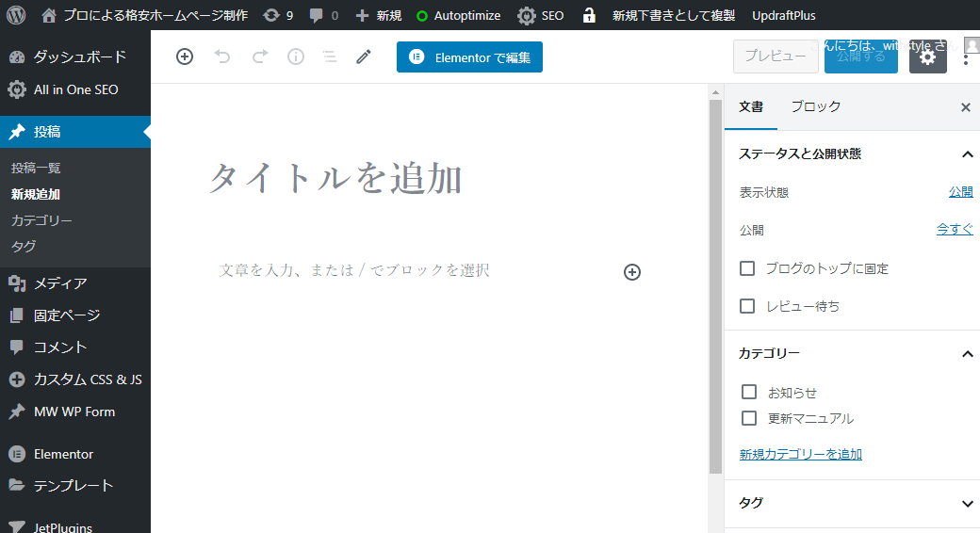
Task: Switch to the ブロック tab
Action: point(816,106)
